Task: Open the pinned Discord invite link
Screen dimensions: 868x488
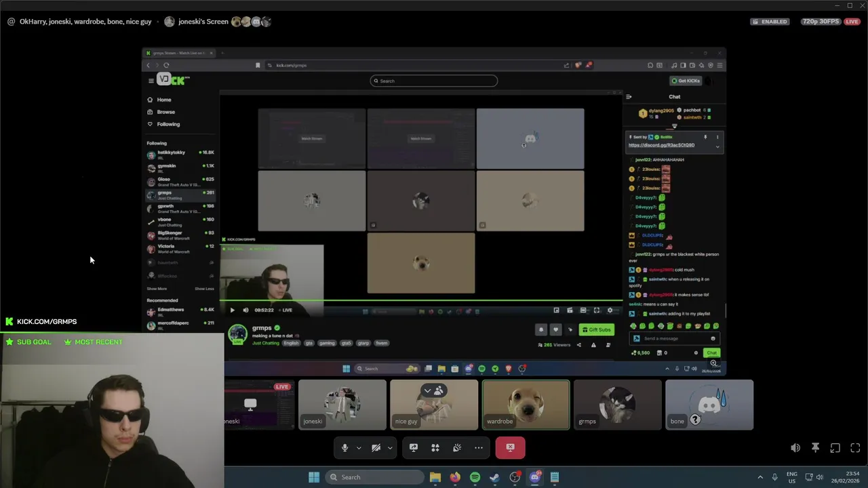Action: click(x=661, y=145)
